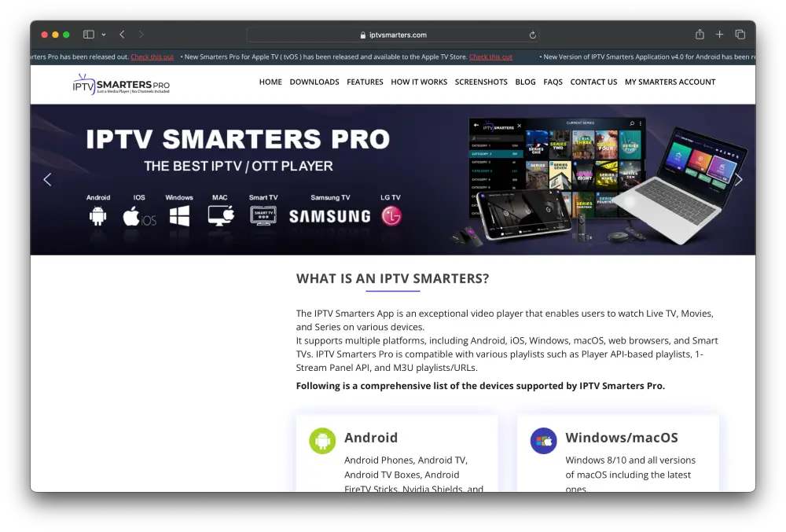Open the HOME menu item

tap(270, 82)
